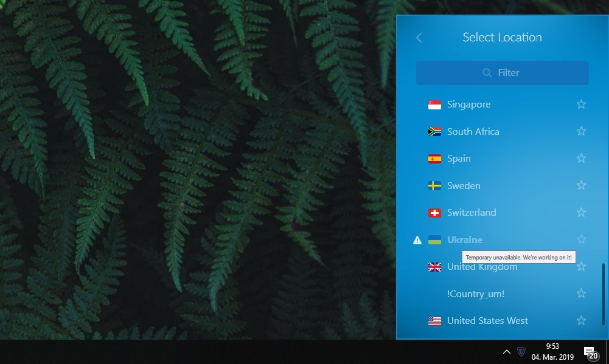609x364 pixels.
Task: Choose Spain from the list
Action: point(459,159)
